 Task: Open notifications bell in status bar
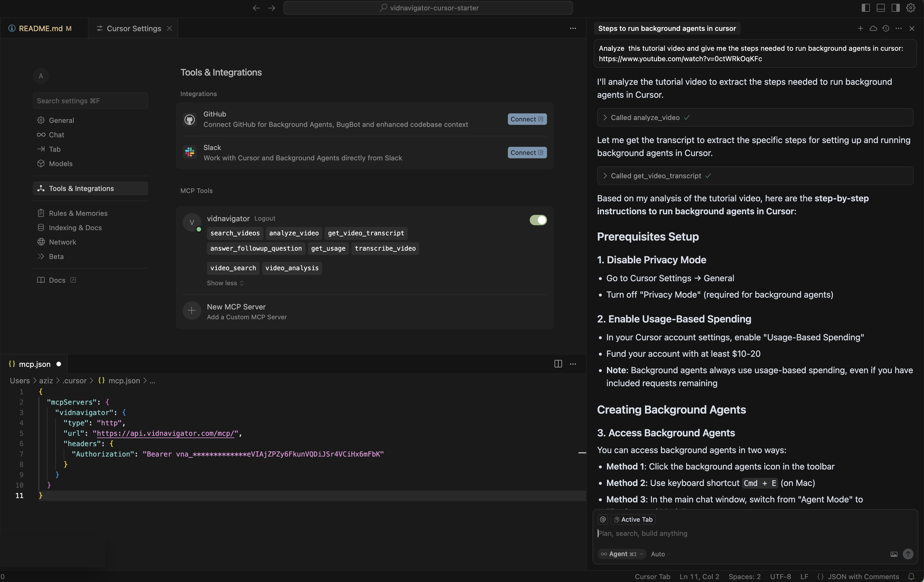[x=911, y=577]
